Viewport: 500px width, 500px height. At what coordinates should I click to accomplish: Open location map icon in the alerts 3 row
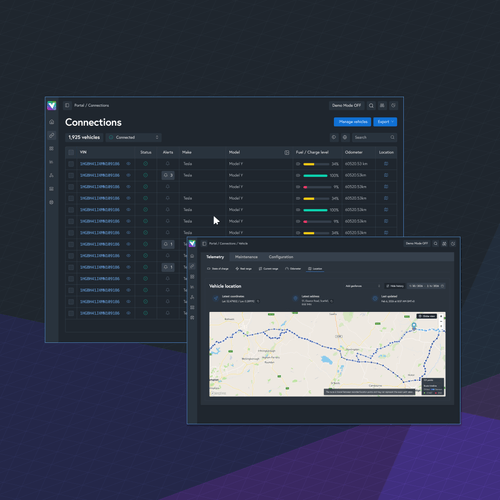pyautogui.click(x=386, y=175)
